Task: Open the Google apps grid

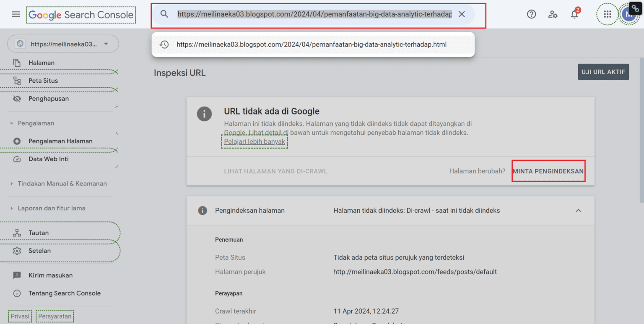Action: pos(607,14)
